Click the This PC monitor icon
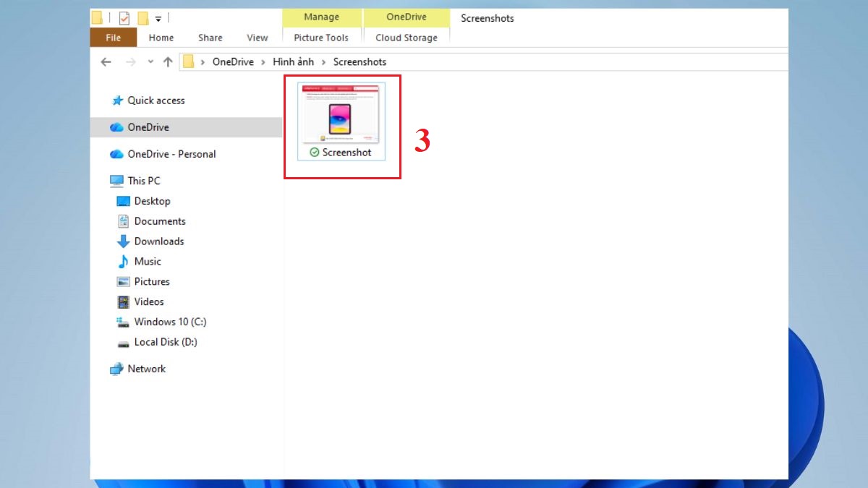Screen dimensions: 868x488 pos(116,181)
